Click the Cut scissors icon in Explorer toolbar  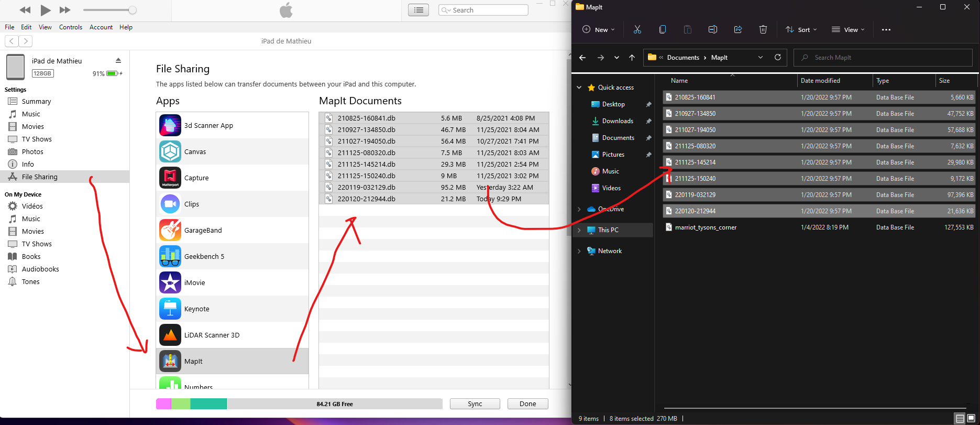(x=637, y=30)
